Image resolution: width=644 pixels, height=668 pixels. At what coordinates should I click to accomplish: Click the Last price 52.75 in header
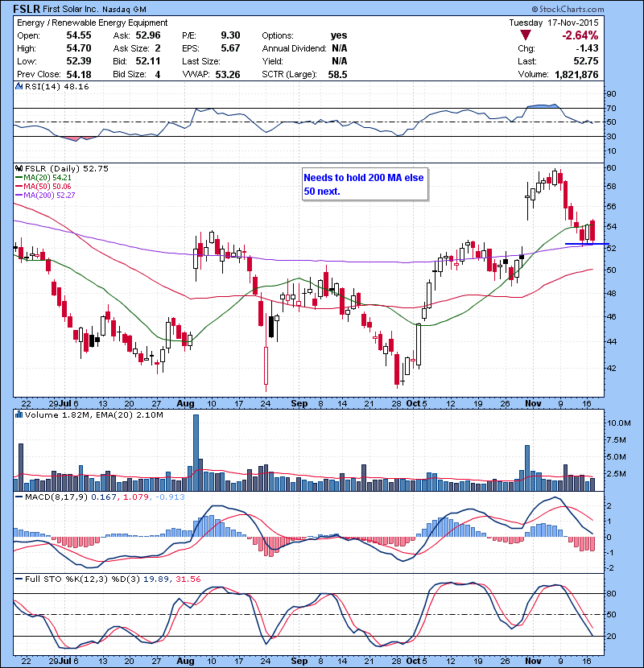click(585, 61)
